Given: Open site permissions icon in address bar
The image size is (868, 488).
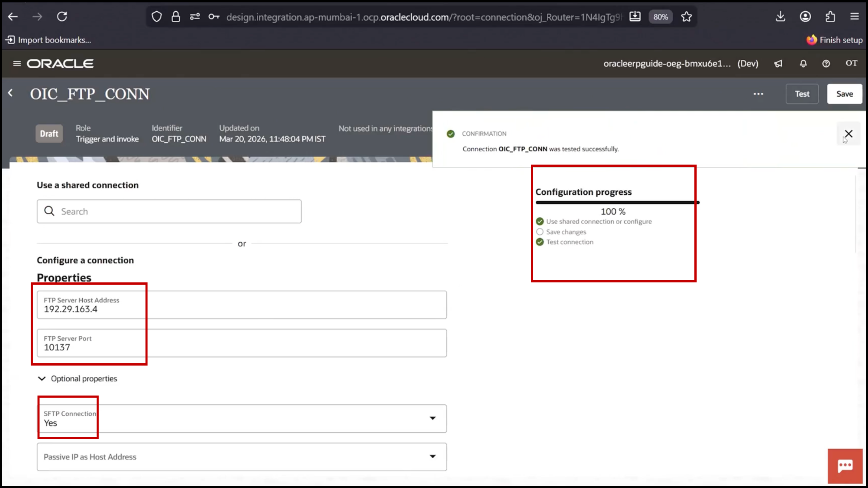Looking at the screenshot, I should pyautogui.click(x=195, y=17).
